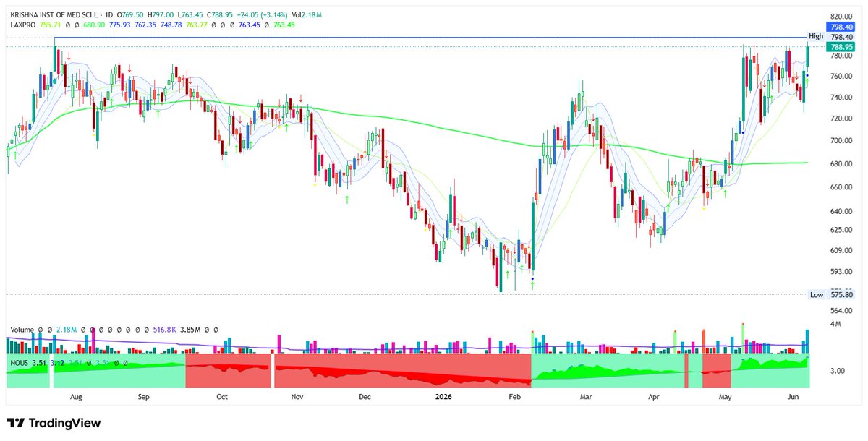The image size is (868, 441).
Task: Click the 4M volume scale label
Action: [836, 324]
